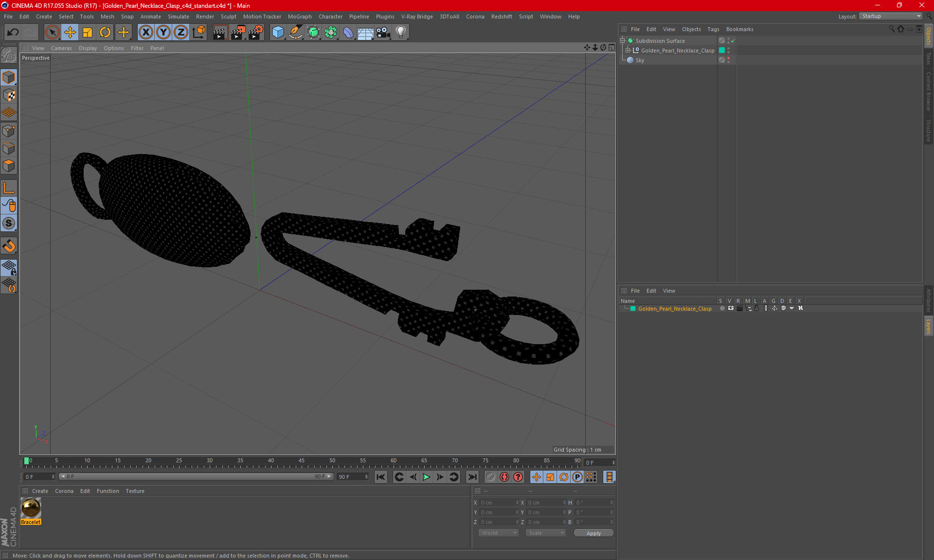Select the Bracelet material thumbnail

(x=31, y=508)
